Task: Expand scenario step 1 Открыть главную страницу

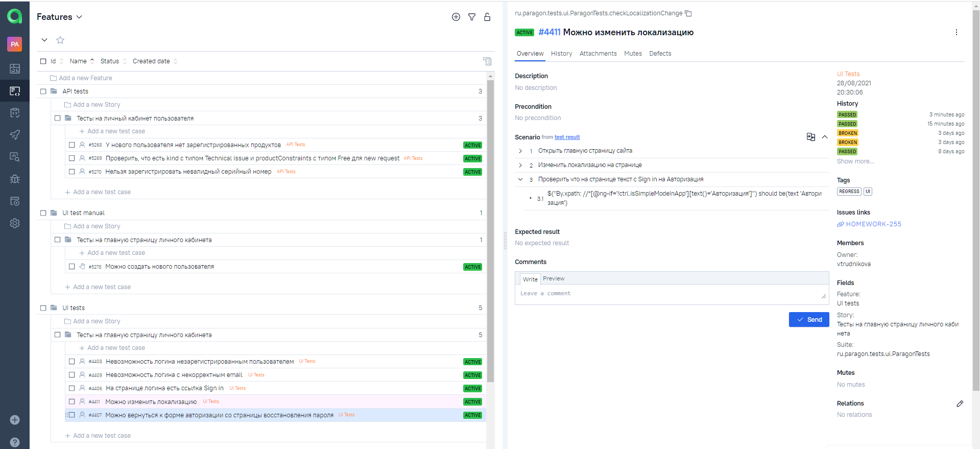Action: [520, 151]
